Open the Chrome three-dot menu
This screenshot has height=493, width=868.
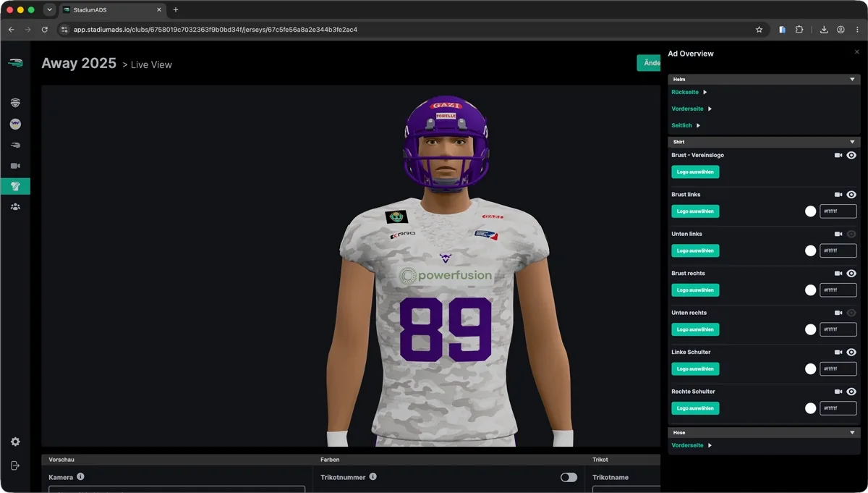click(x=857, y=30)
